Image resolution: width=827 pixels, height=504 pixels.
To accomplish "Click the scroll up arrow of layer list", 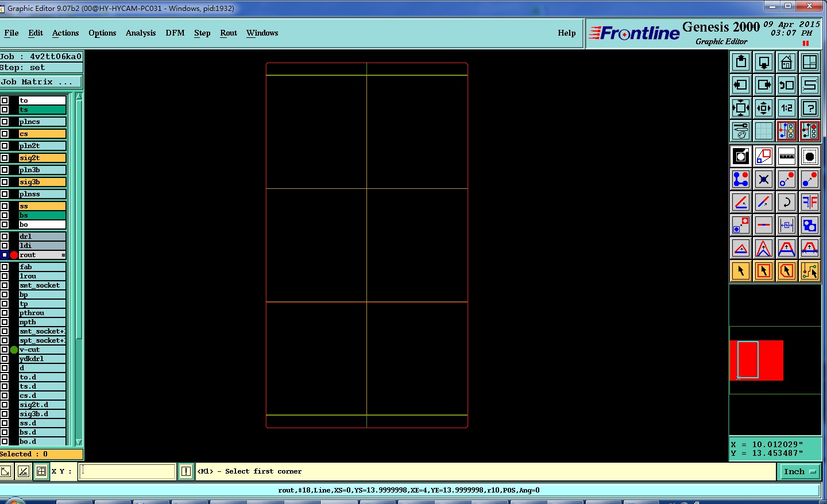I will point(79,97).
